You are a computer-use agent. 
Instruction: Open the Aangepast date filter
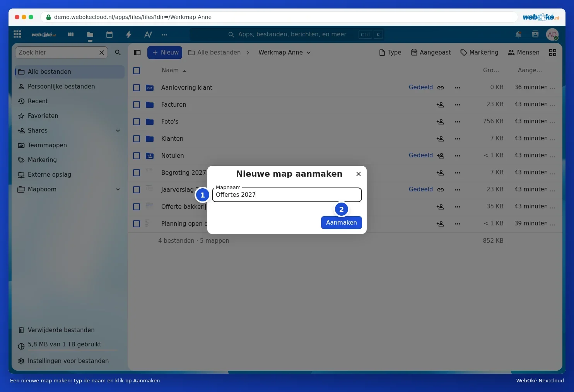[431, 53]
